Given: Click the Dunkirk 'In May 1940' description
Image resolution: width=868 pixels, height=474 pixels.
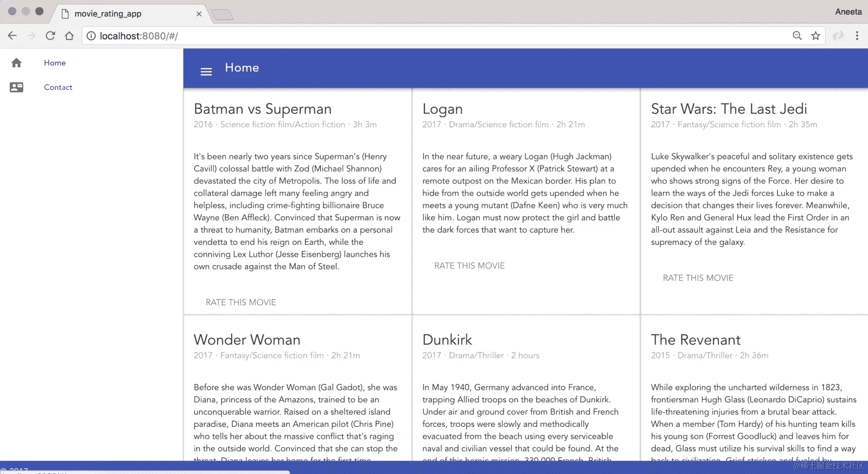Looking at the screenshot, I should 521,422.
